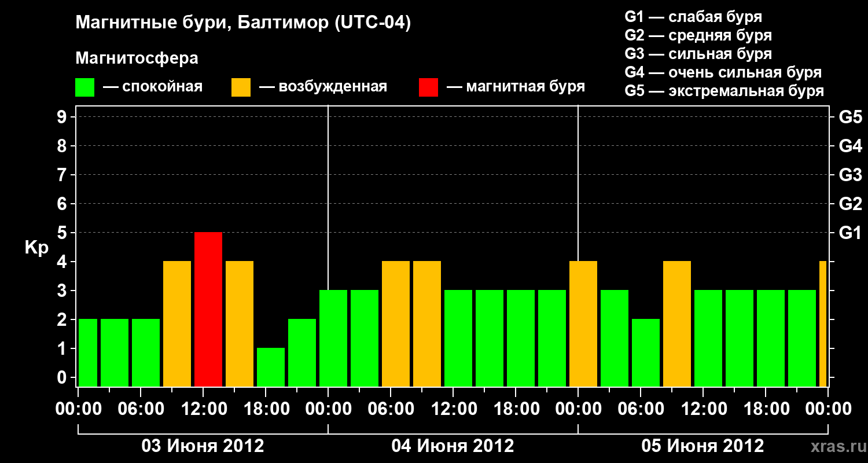Select the Kp 1 green bar on 03 June

point(271,367)
